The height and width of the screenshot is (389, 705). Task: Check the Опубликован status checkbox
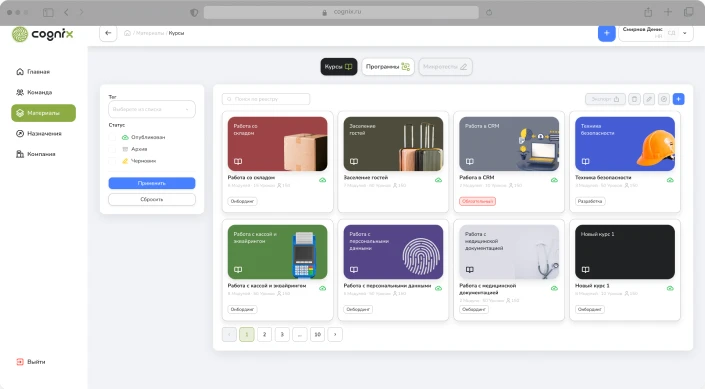point(112,137)
